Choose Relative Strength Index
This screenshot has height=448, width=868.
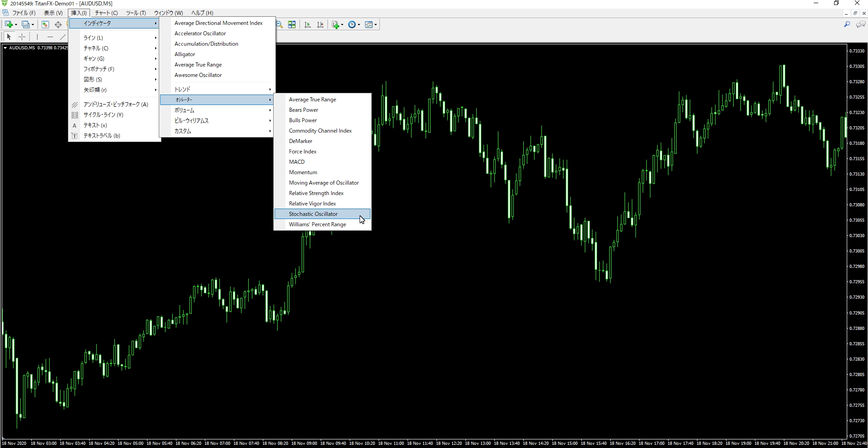[x=323, y=193]
